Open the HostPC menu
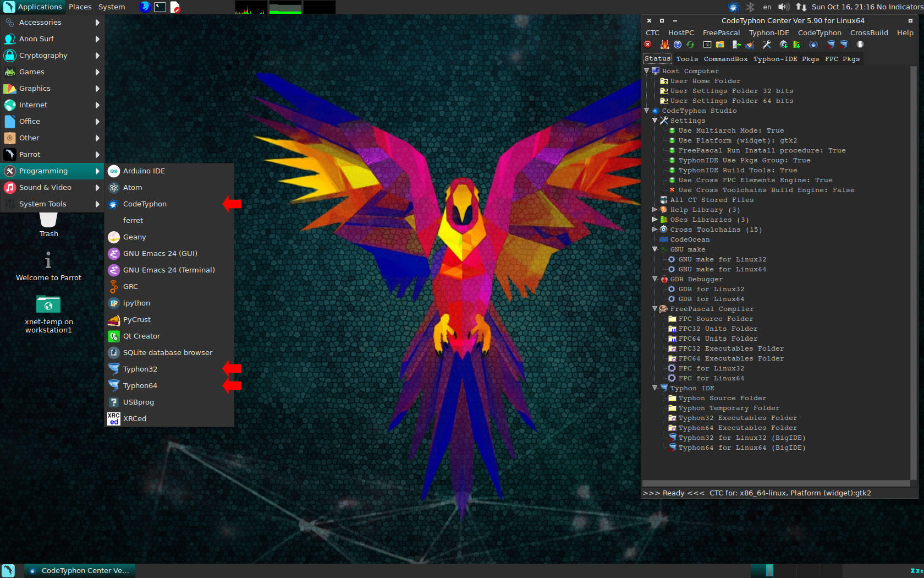924x578 pixels. coord(681,32)
